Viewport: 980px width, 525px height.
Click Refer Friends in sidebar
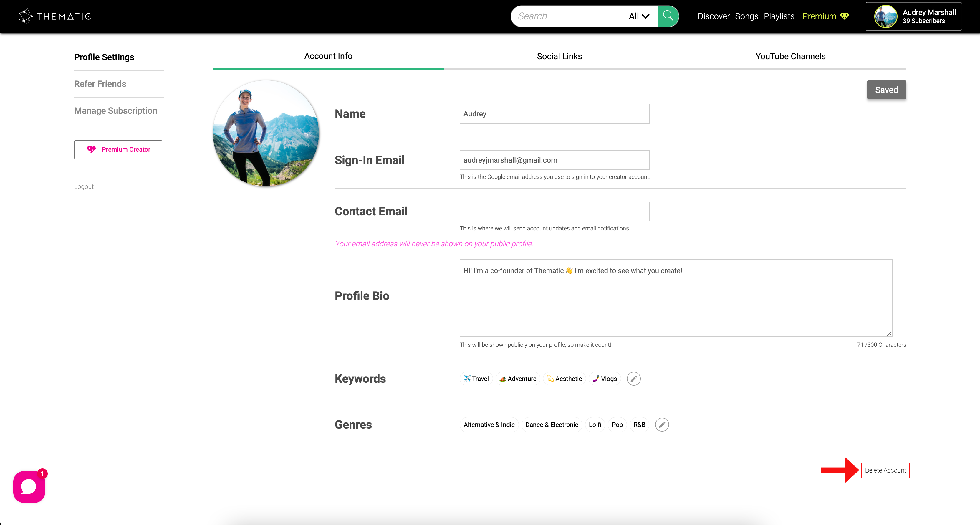click(100, 84)
